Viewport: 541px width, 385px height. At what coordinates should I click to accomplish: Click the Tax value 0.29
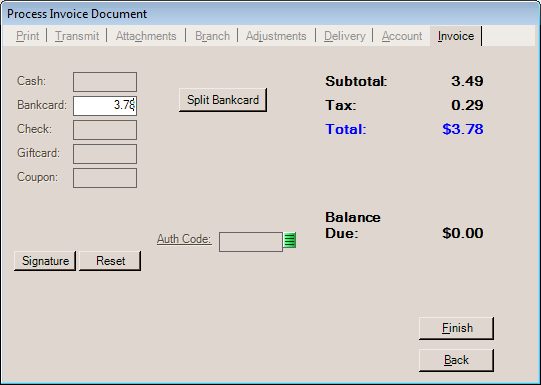467,105
